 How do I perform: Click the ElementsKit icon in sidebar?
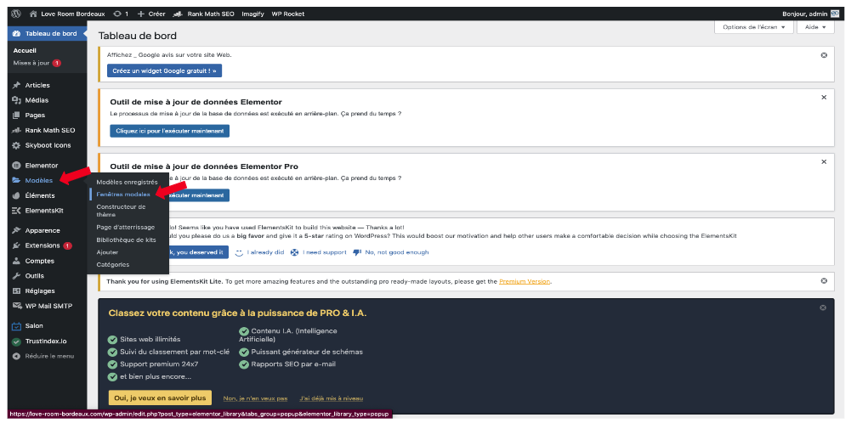click(17, 210)
